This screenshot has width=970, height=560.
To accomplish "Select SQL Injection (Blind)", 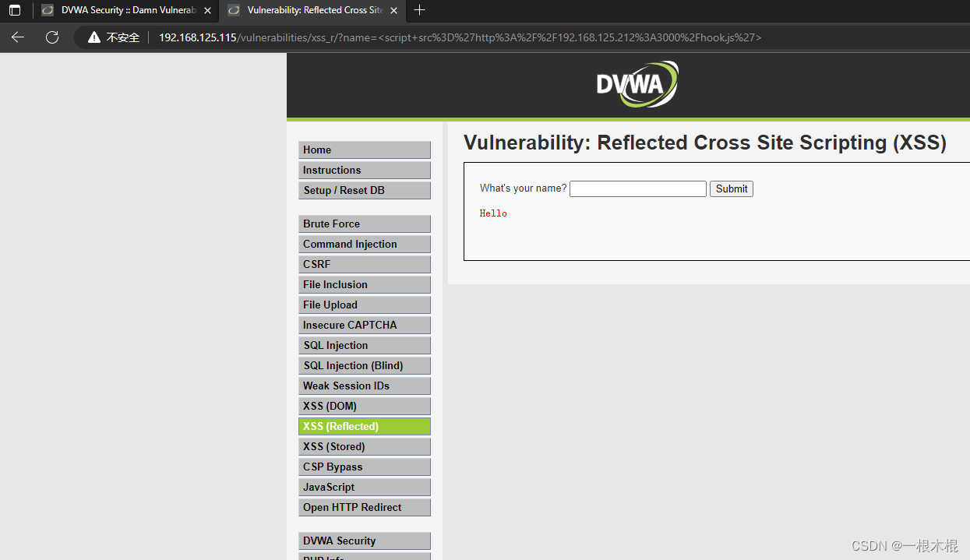I will coord(365,365).
